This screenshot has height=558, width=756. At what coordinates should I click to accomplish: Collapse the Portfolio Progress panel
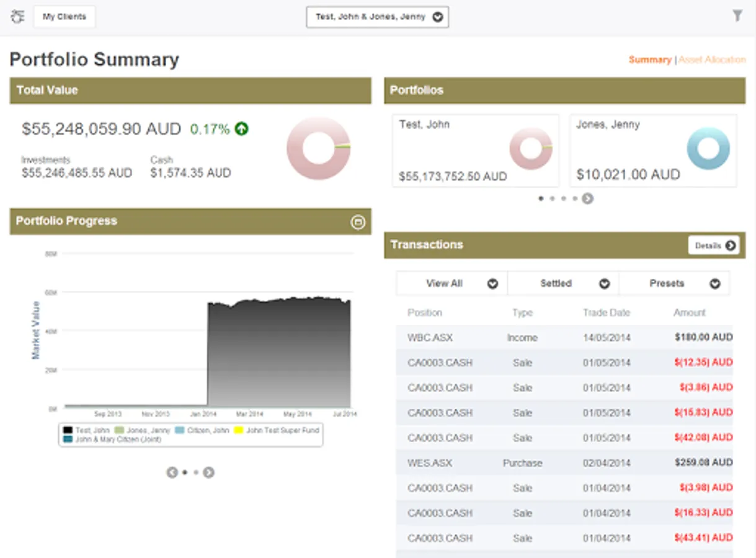tap(358, 222)
